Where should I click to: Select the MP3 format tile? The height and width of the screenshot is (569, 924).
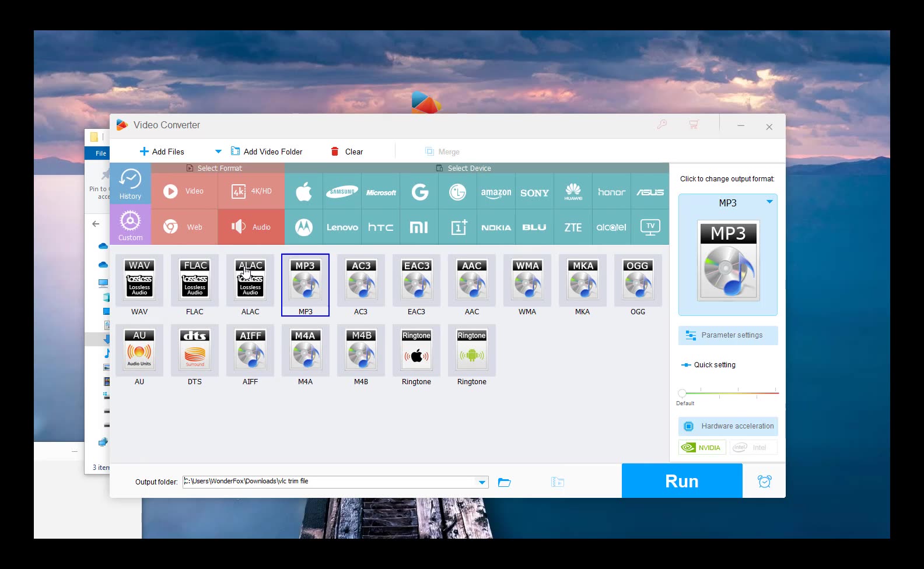click(x=305, y=284)
